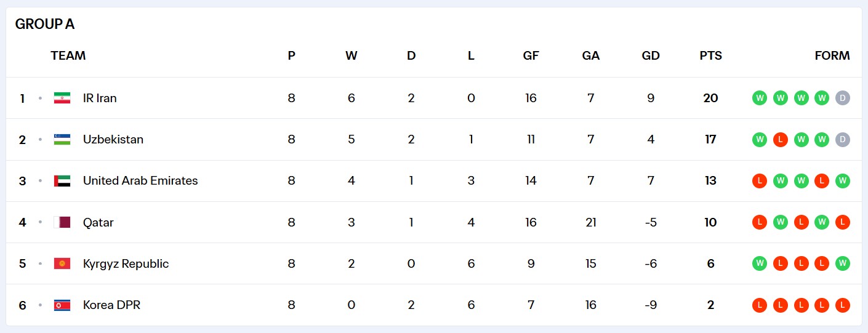Viewport: 868px width, 333px height.
Task: Open the IR Iran team link
Action: click(x=100, y=98)
